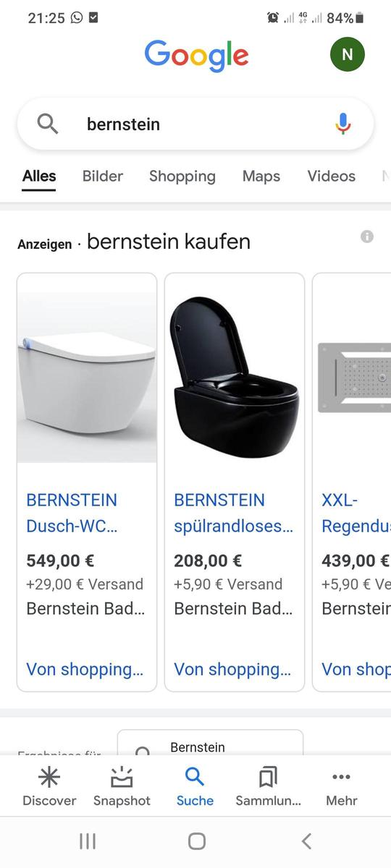Switch to the Bilder tab

tap(103, 176)
